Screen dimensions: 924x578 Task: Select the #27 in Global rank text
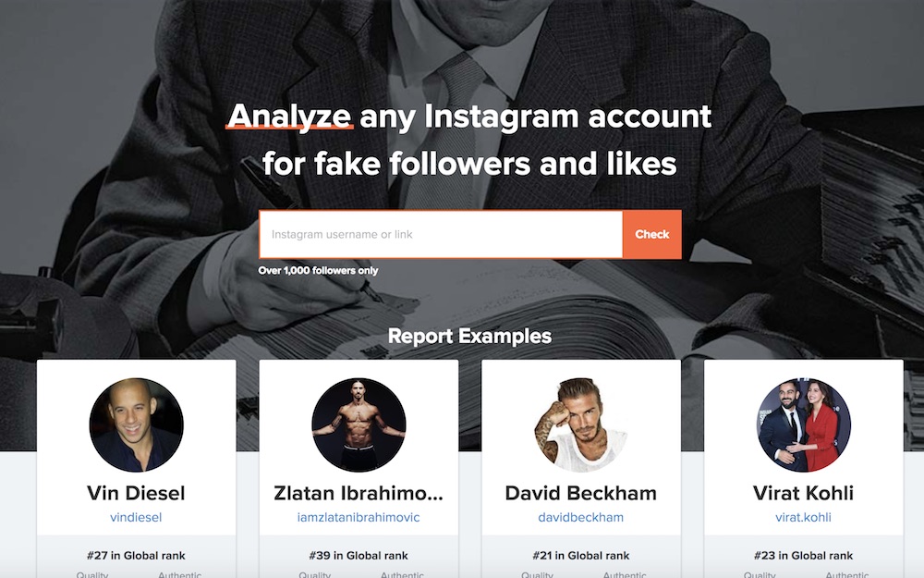136,556
